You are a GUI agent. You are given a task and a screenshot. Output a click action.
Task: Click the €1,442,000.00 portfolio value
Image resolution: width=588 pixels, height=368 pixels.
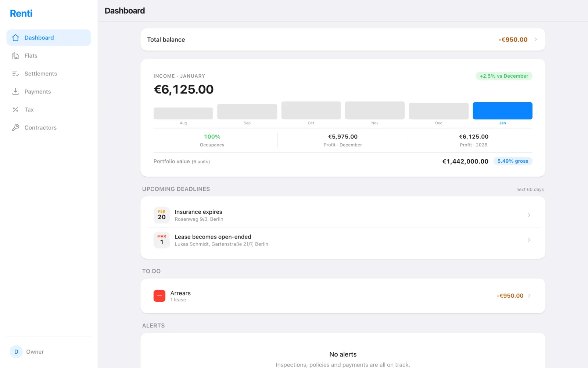(465, 162)
